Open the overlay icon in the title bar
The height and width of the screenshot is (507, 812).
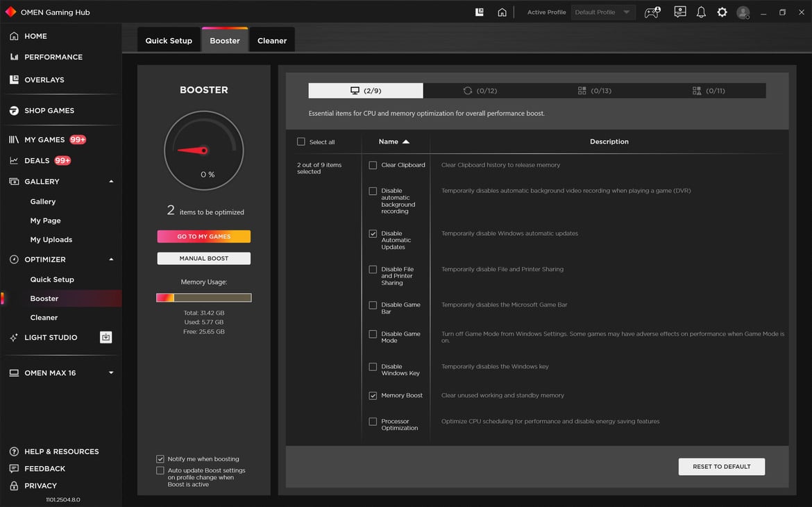(x=480, y=12)
